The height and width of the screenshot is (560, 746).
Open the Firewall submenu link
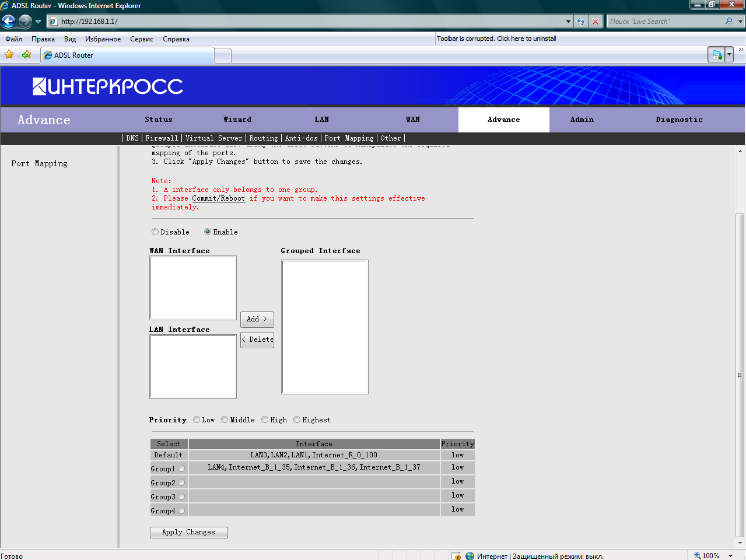[x=162, y=138]
